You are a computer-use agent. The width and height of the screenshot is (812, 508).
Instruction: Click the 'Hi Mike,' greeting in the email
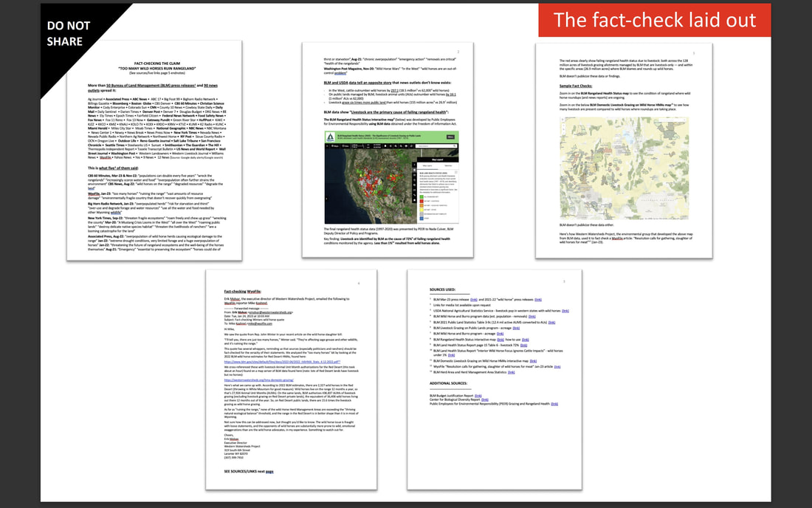click(x=230, y=329)
